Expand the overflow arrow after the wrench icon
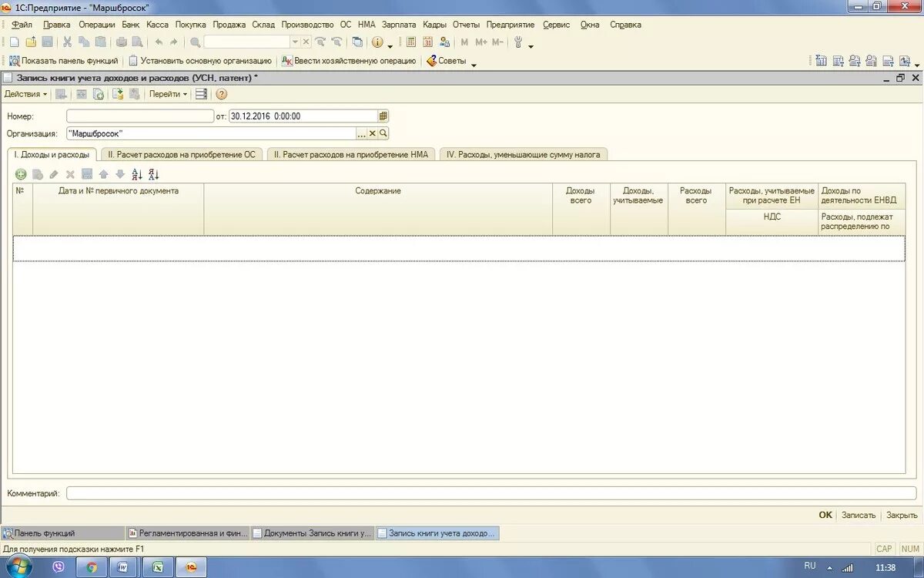The width and height of the screenshot is (924, 578). click(531, 46)
